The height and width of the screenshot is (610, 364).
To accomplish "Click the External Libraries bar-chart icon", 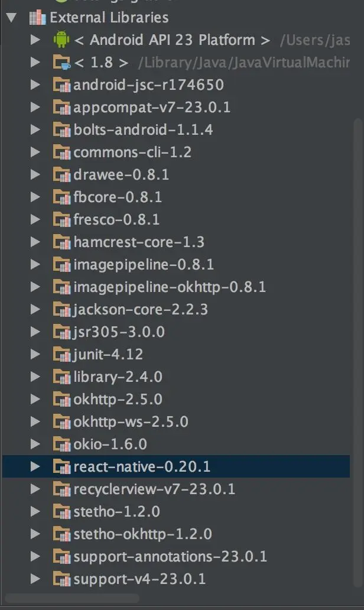I will (37, 18).
